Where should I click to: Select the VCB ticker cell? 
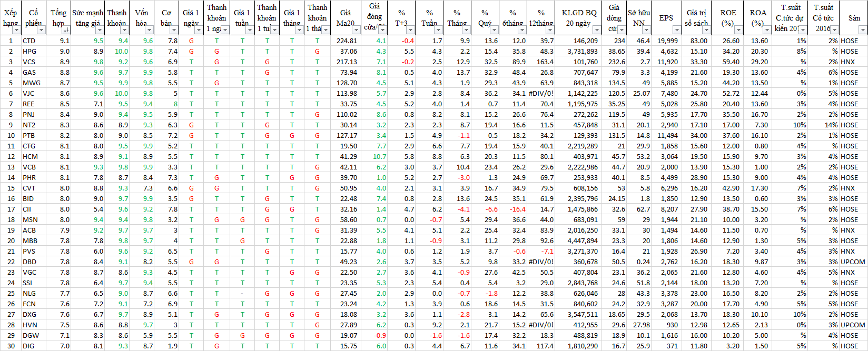point(34,167)
